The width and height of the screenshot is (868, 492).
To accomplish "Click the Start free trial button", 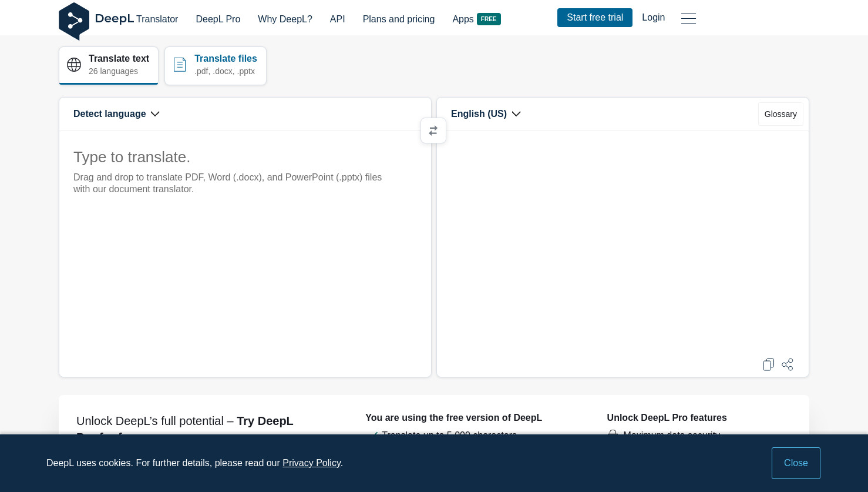I will [595, 18].
